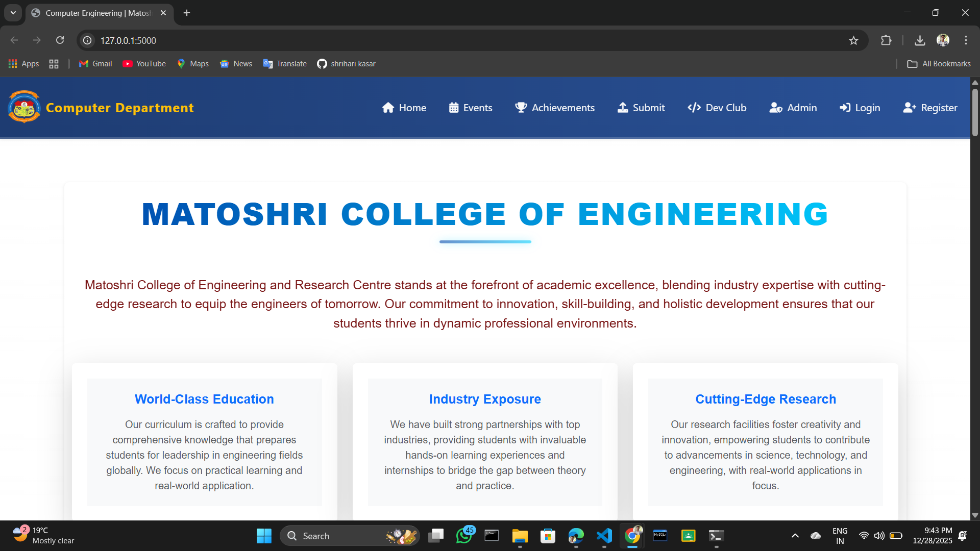980x551 pixels.
Task: Open the YouTube bookmark
Action: pos(144,63)
